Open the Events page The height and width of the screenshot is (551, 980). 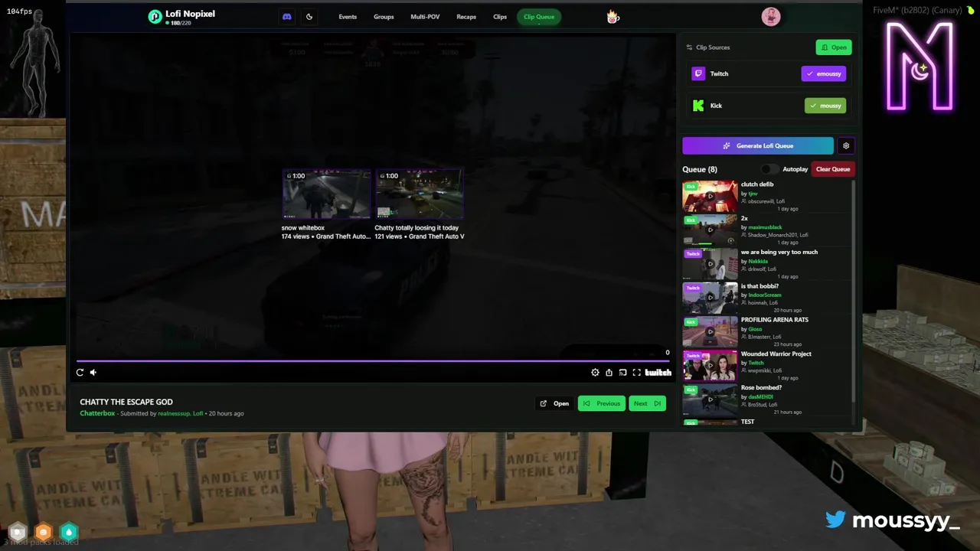tap(348, 17)
